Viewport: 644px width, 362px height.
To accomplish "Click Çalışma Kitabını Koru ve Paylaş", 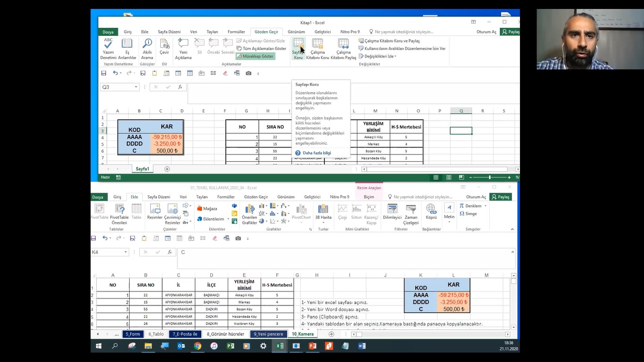I will tap(389, 41).
